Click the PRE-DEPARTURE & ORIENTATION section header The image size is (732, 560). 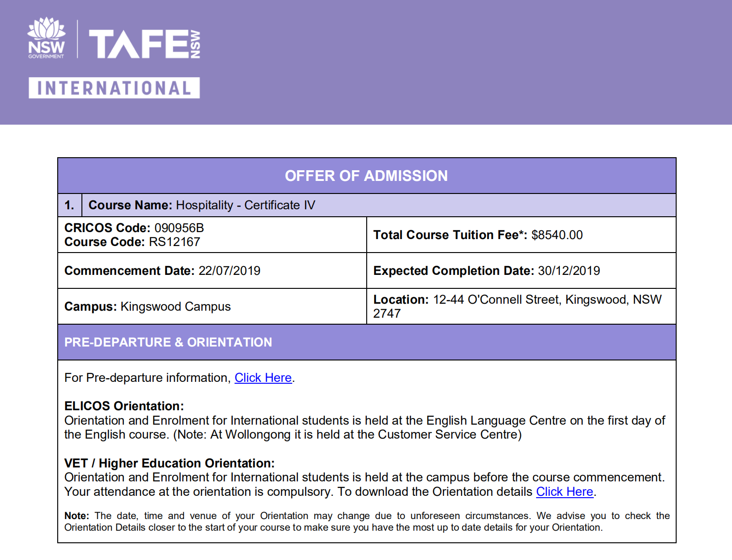tap(168, 342)
